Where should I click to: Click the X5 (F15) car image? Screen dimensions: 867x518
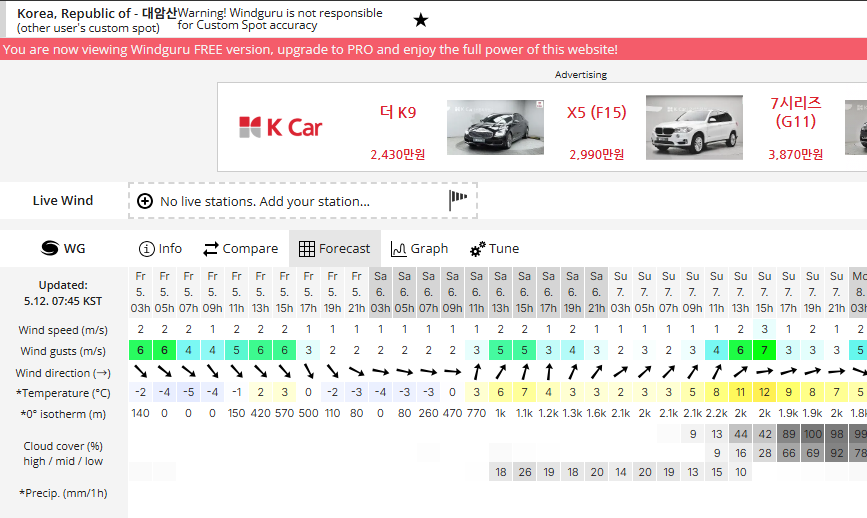pos(694,127)
